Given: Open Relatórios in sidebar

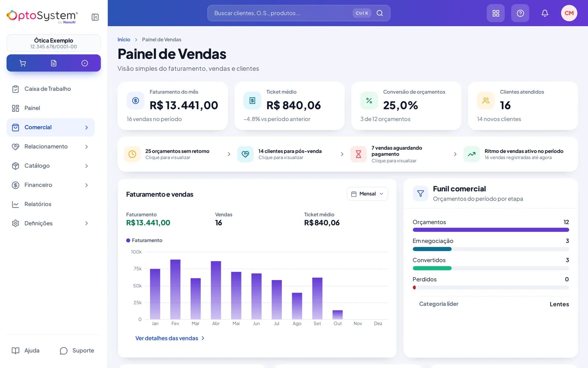Looking at the screenshot, I should coord(51,204).
